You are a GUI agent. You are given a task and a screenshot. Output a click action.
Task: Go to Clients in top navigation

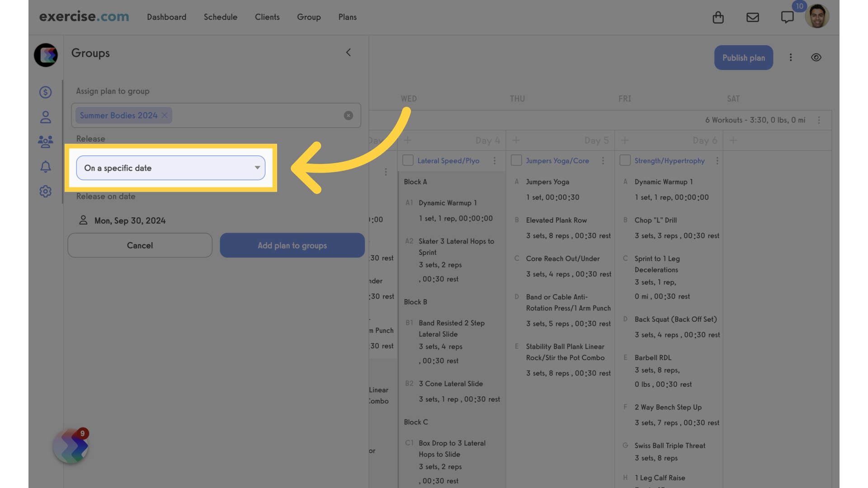(x=267, y=17)
